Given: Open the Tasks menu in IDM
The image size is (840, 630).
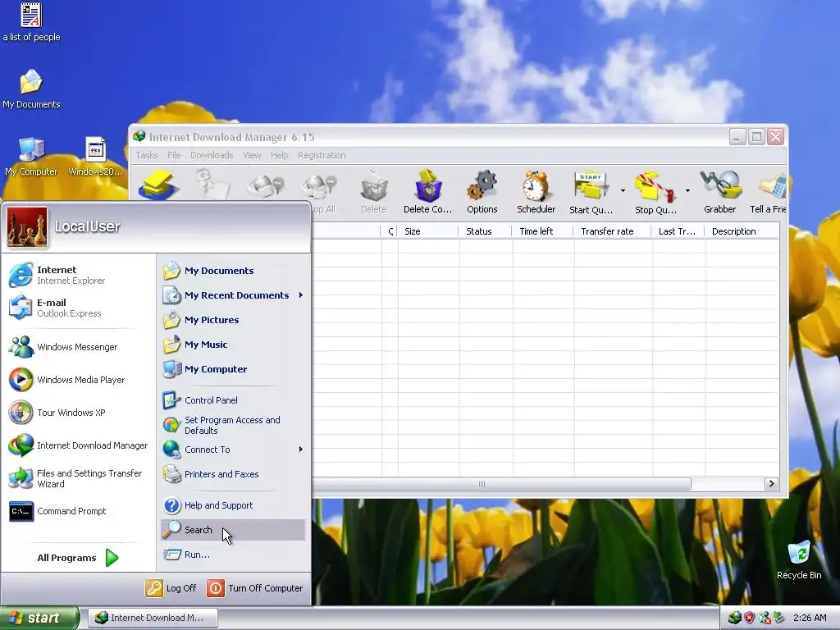Looking at the screenshot, I should point(146,155).
